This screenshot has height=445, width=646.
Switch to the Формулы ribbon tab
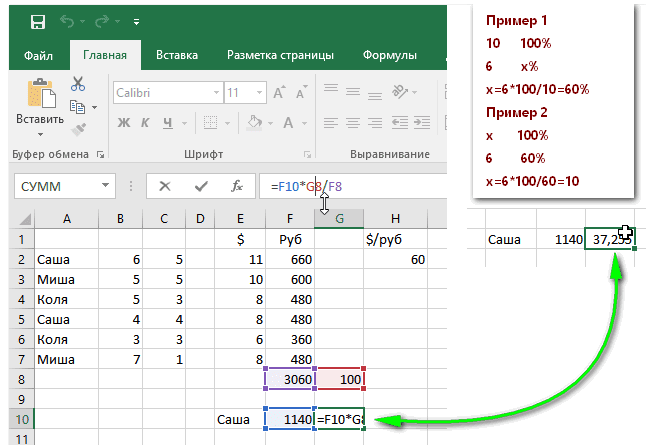pos(390,55)
